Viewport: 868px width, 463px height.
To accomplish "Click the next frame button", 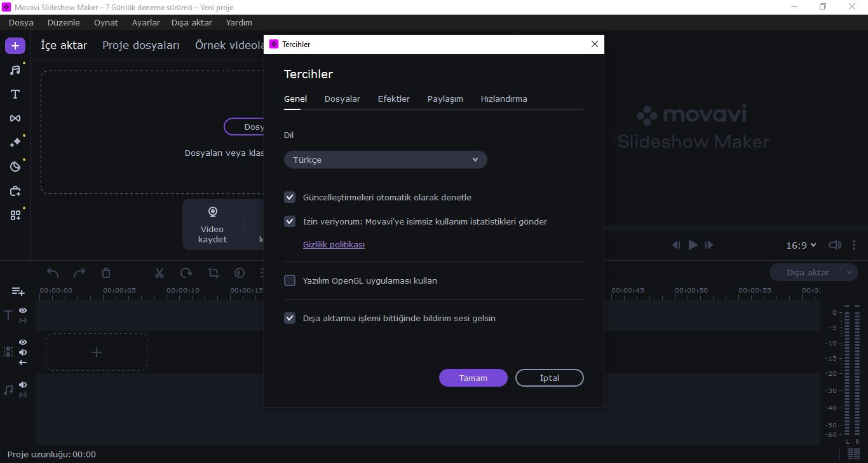I will point(709,245).
